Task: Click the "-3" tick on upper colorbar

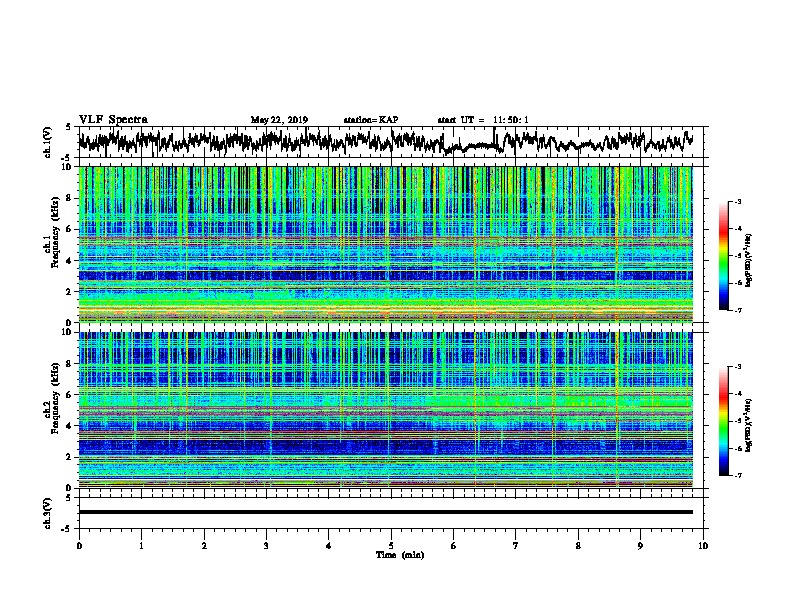Action: (x=738, y=201)
